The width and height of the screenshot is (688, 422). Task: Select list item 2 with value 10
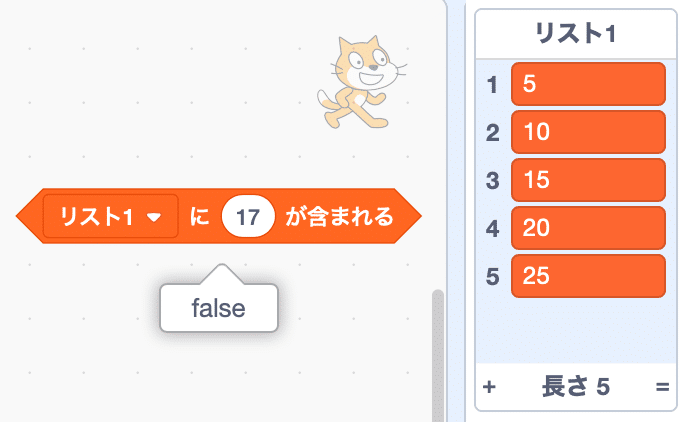[588, 132]
